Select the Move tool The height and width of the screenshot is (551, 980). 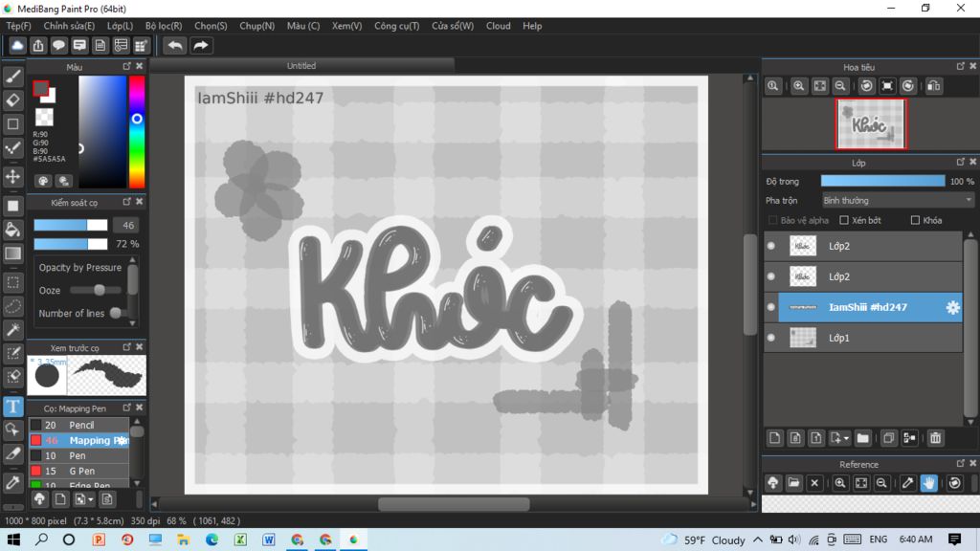[13, 177]
